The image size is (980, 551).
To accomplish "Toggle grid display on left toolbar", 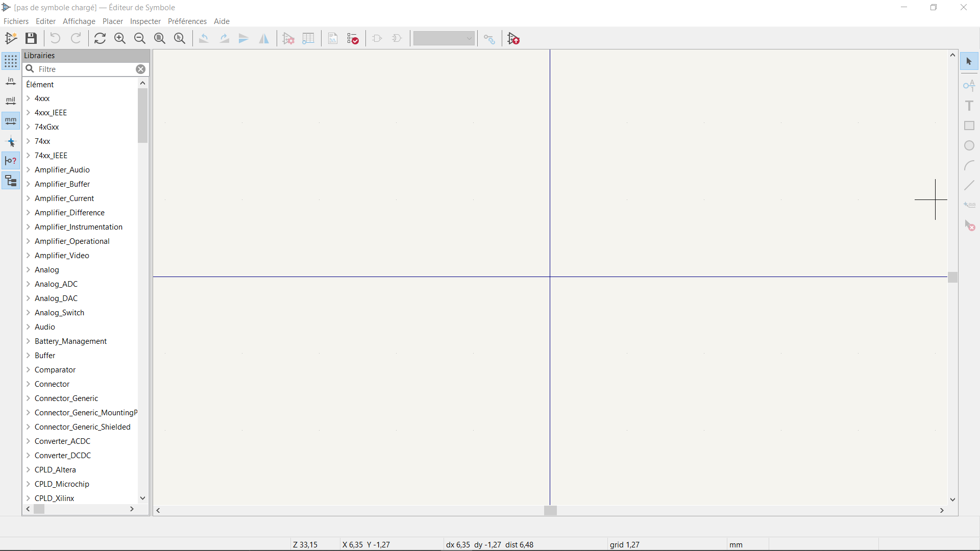I will point(11,61).
